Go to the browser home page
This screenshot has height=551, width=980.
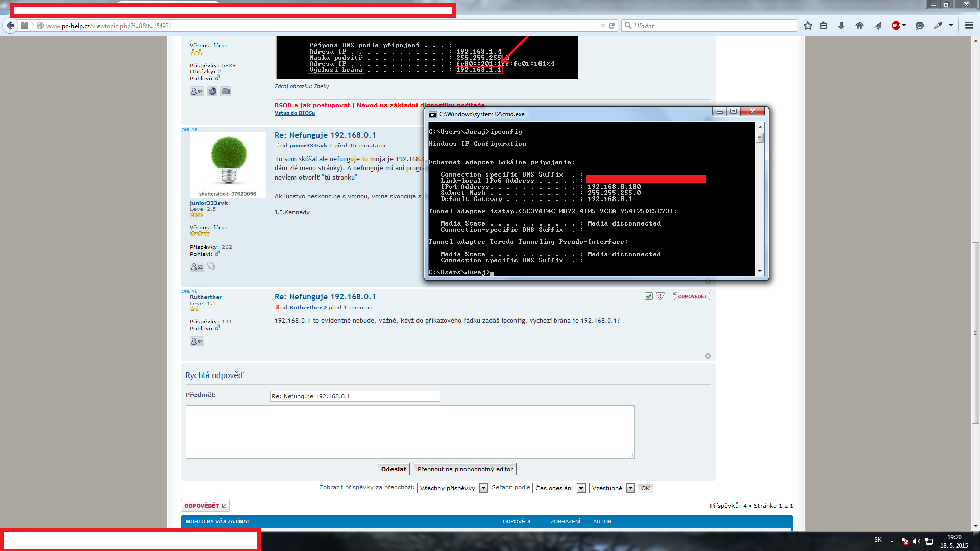tap(860, 26)
